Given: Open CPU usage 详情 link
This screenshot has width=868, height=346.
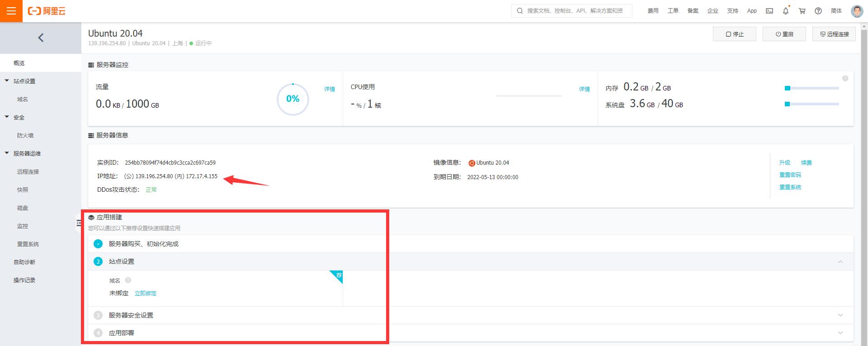Looking at the screenshot, I should point(585,89).
